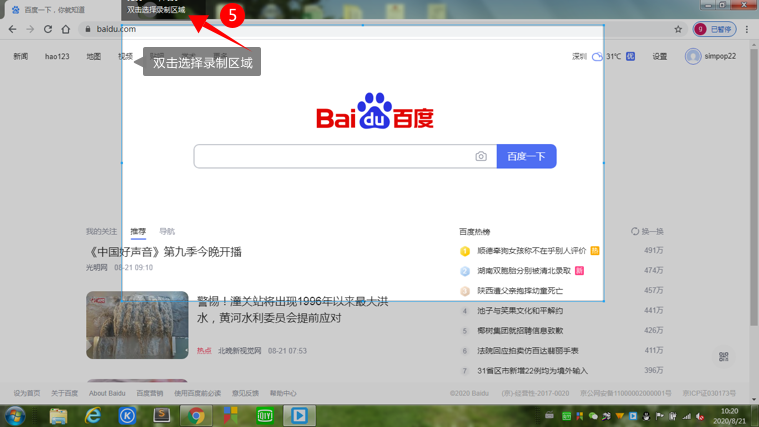The image size is (759, 427).
Task: Open 帮助中心 footer link
Action: click(x=283, y=393)
